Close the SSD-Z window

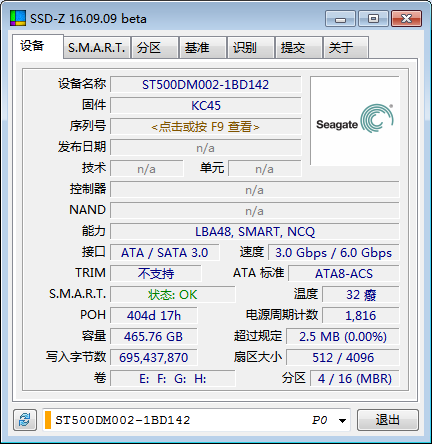[x=406, y=19]
